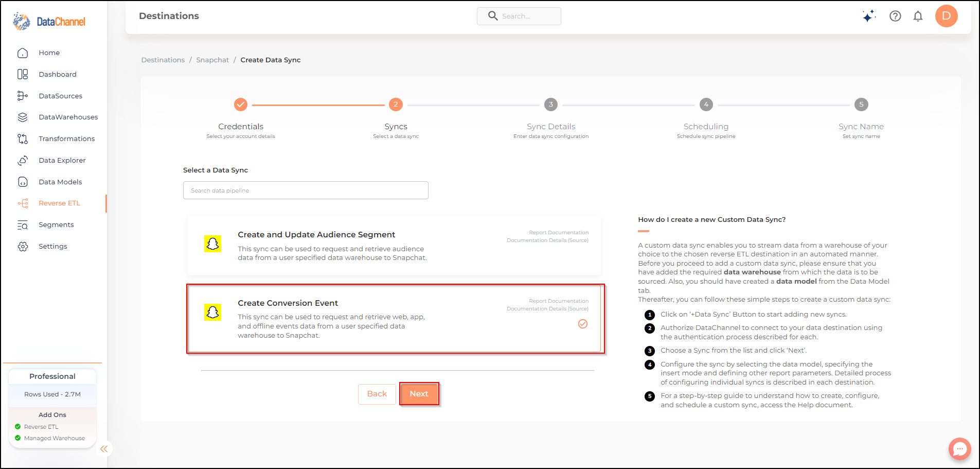The height and width of the screenshot is (469, 980).
Task: Open Data Models menu item
Action: (60, 182)
